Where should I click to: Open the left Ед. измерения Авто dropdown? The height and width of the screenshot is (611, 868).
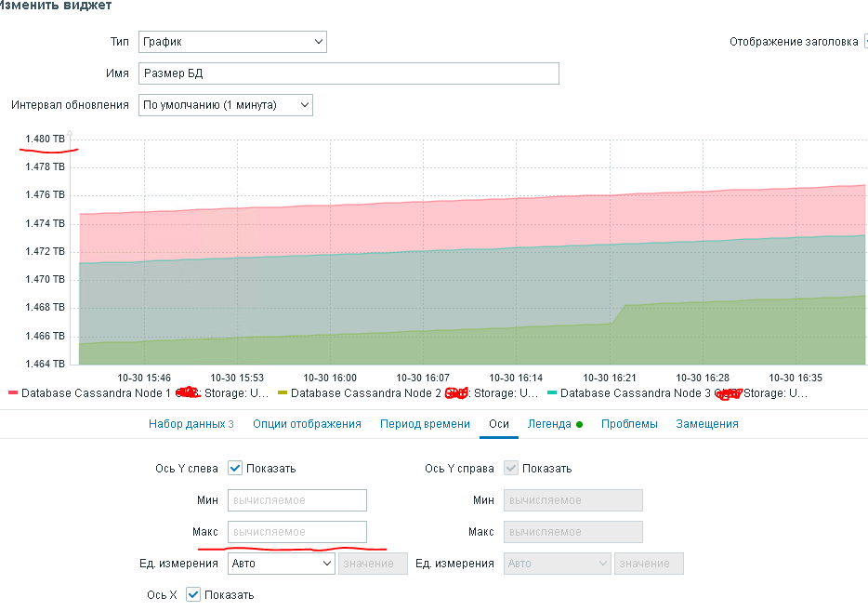click(281, 564)
